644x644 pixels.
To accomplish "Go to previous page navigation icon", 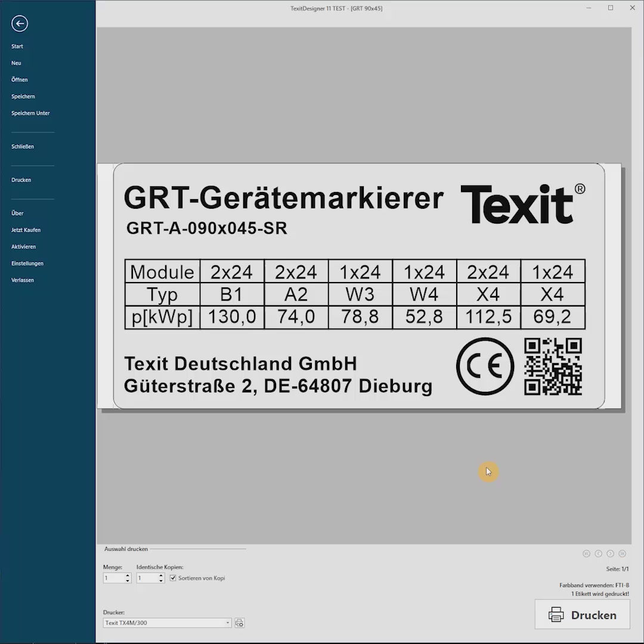I will coord(599,553).
